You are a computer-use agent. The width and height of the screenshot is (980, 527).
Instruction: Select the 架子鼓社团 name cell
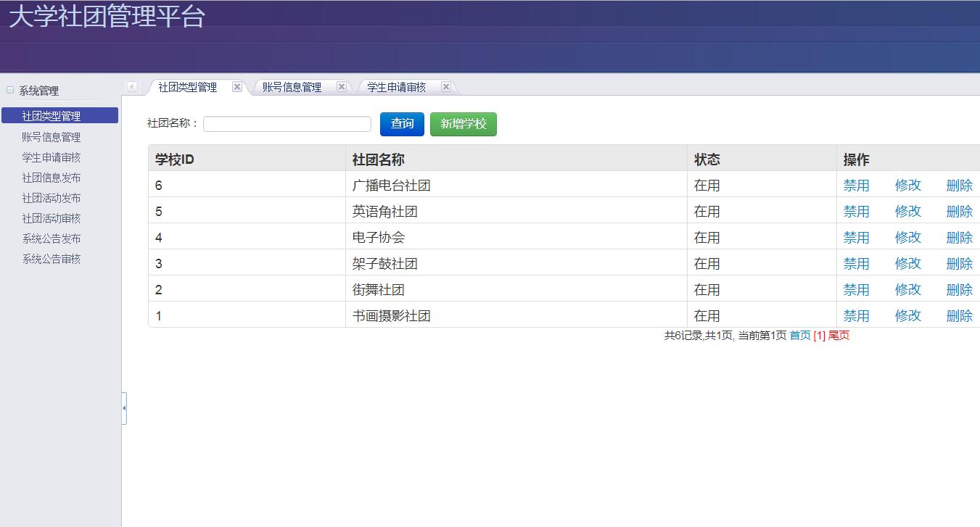pyautogui.click(x=516, y=264)
